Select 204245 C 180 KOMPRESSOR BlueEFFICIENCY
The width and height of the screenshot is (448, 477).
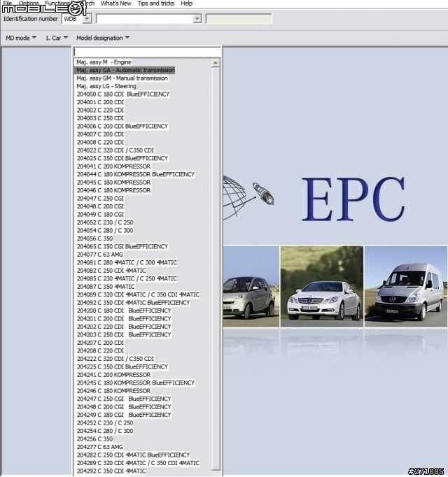136,383
